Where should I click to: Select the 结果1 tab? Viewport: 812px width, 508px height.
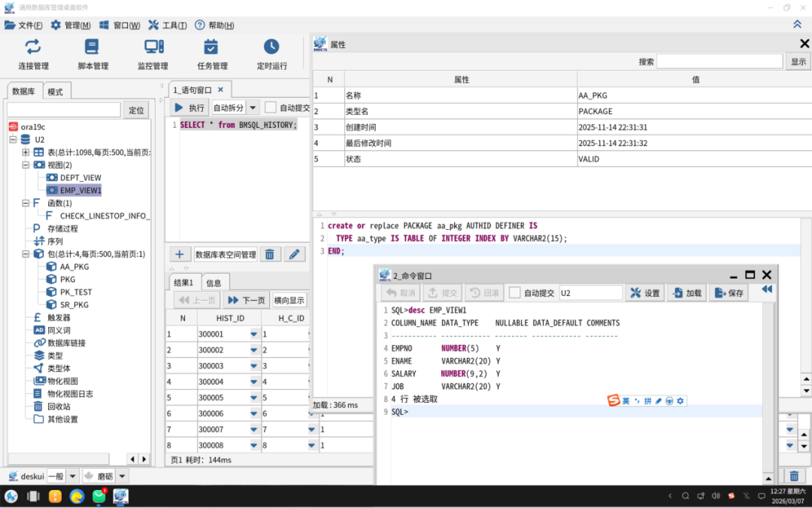pos(183,283)
